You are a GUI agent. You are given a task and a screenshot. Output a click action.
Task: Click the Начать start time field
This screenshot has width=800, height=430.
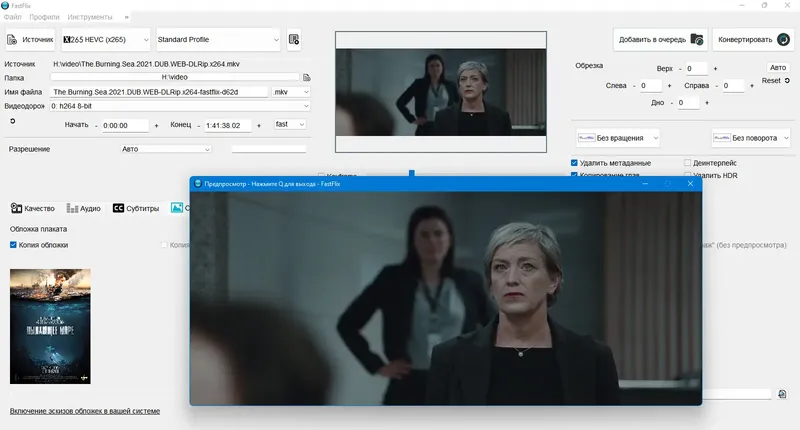point(126,125)
